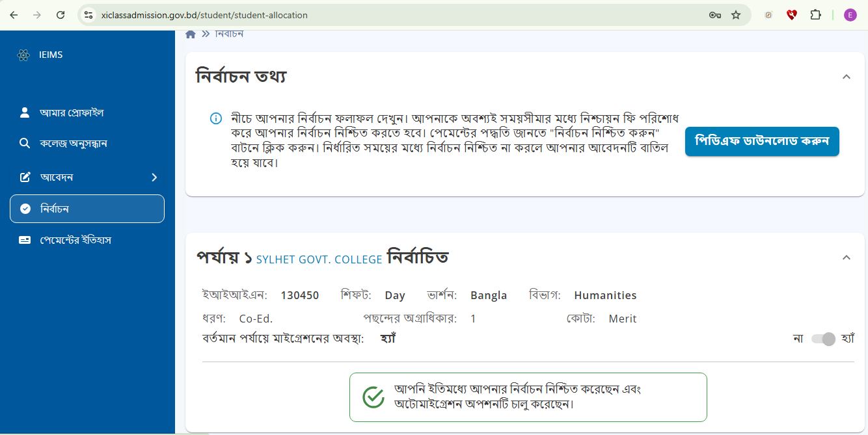
Task: Open আমার প্রোফাইল from sidebar
Action: 72,112
